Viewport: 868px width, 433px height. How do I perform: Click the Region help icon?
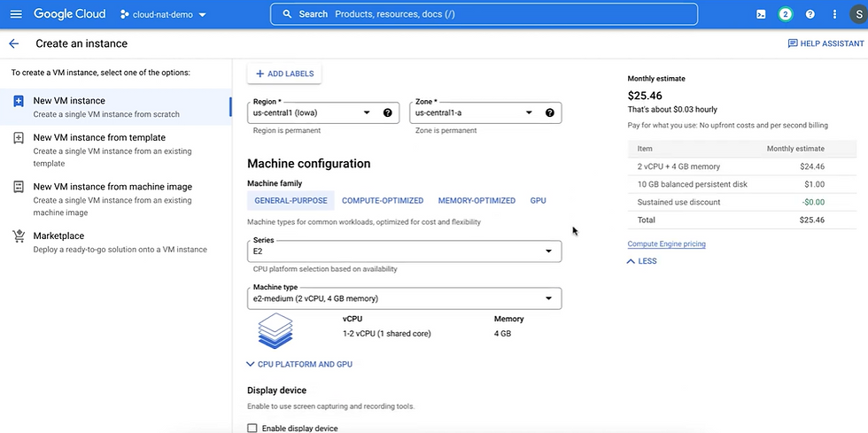pyautogui.click(x=388, y=113)
